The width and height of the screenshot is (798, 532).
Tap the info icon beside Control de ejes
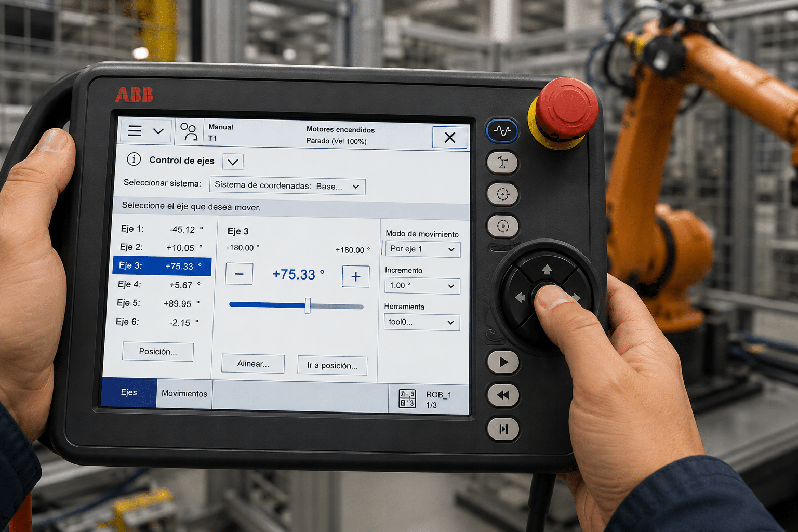pos(134,159)
